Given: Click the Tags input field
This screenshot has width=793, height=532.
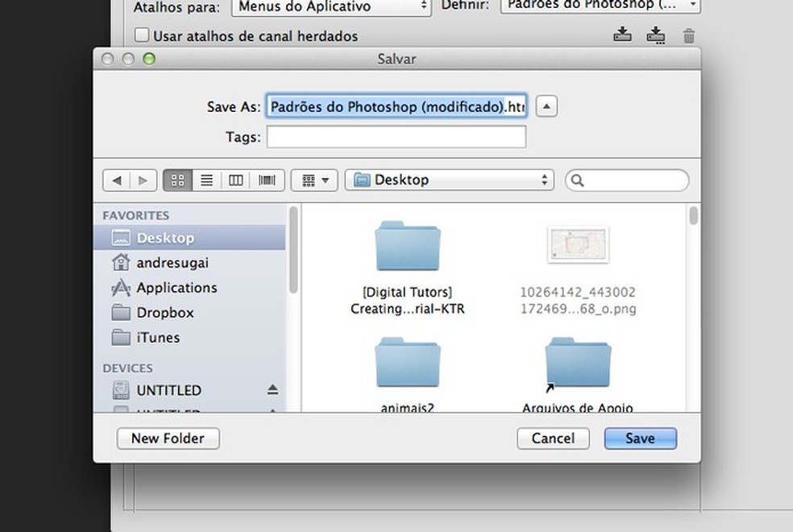Looking at the screenshot, I should click(x=396, y=137).
